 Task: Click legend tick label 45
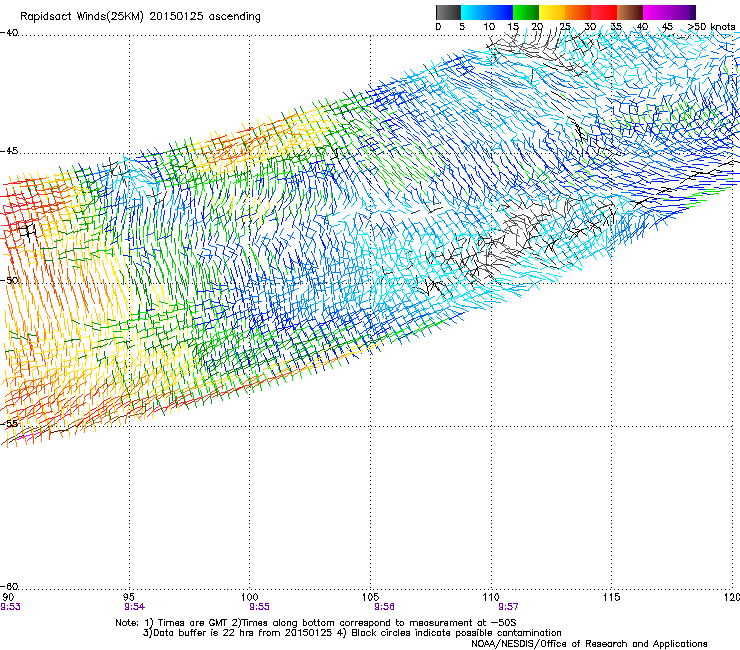[x=667, y=27]
